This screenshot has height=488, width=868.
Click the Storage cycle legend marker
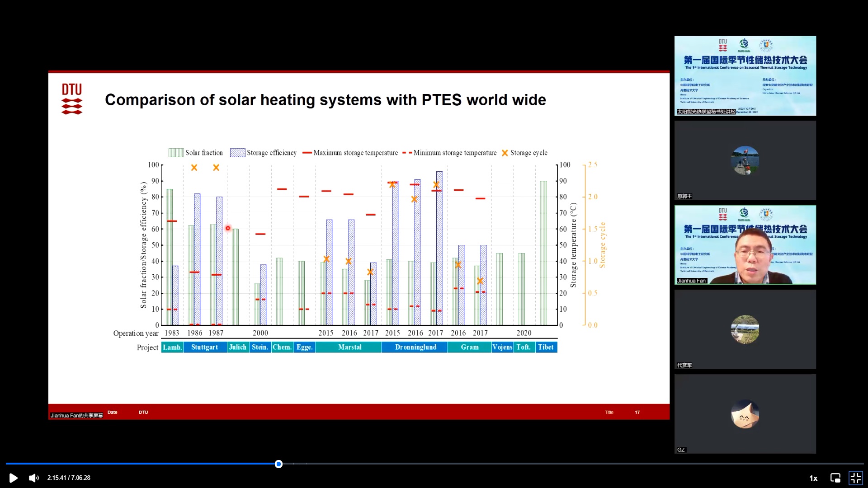505,153
